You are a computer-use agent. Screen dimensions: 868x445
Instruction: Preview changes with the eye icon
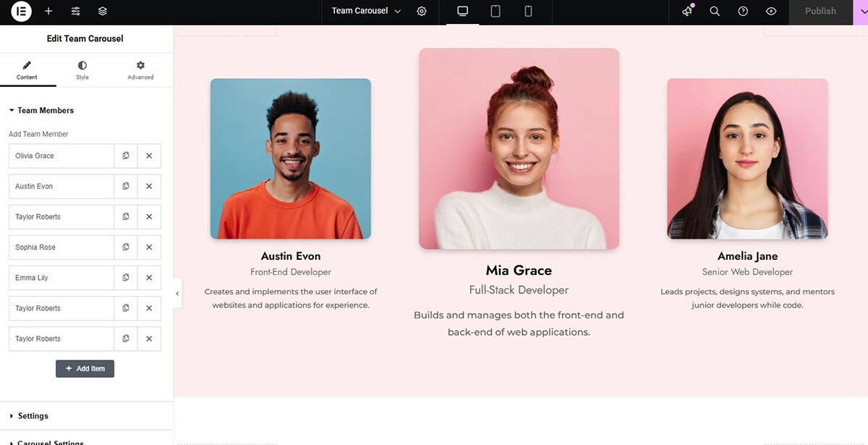[771, 11]
